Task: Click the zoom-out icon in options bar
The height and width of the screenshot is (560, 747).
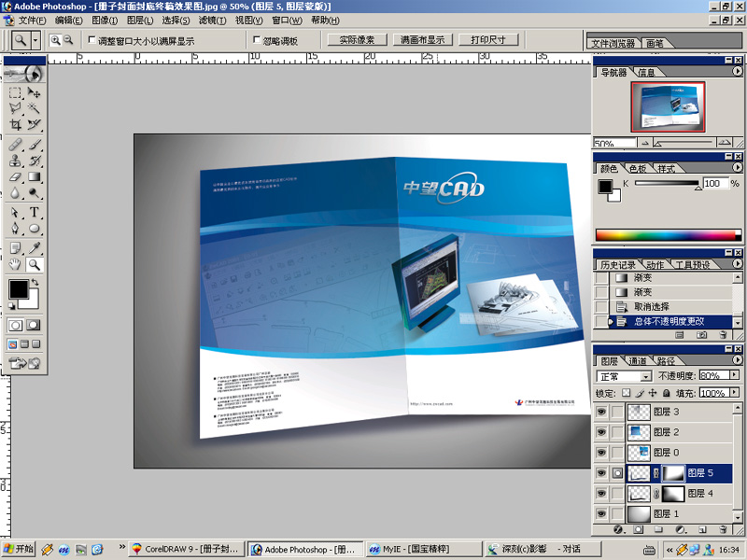Action: click(x=68, y=40)
